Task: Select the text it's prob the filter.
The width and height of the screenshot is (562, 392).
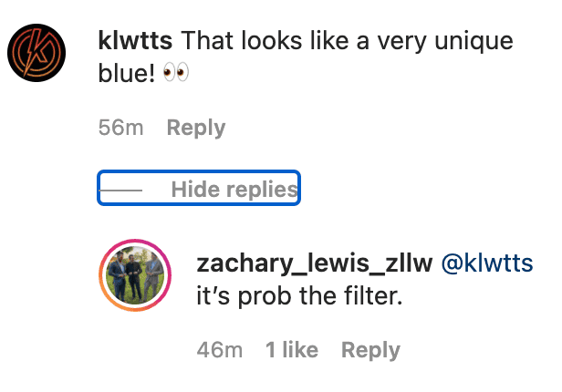Action: [299, 296]
